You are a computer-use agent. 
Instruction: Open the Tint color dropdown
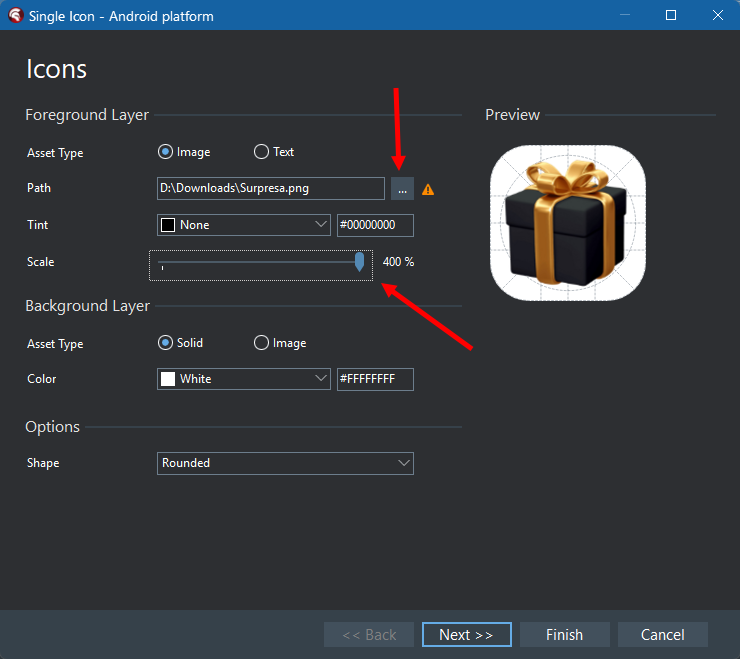[244, 225]
